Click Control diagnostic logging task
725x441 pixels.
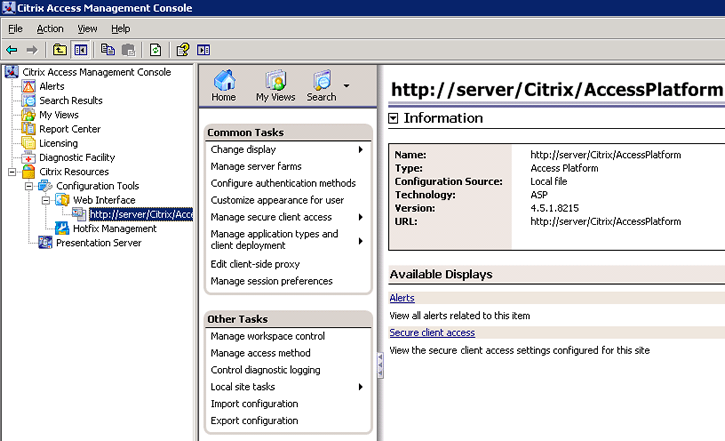pos(265,370)
